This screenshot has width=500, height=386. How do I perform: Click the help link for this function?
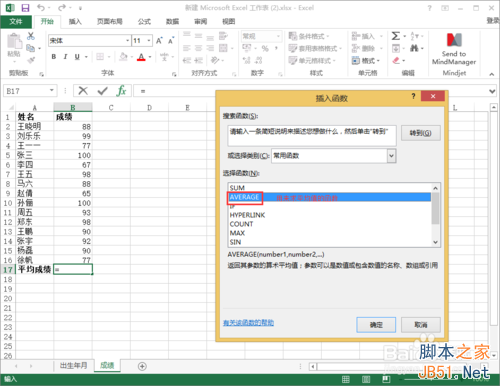[248, 322]
